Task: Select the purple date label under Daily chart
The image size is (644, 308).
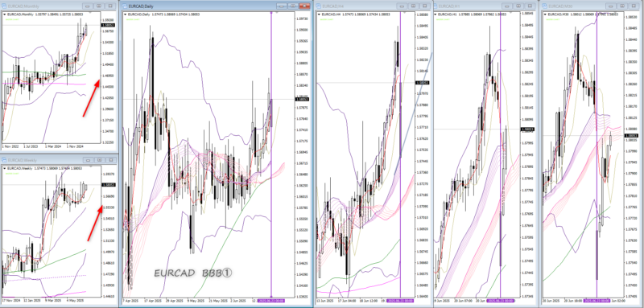Action: click(271, 301)
